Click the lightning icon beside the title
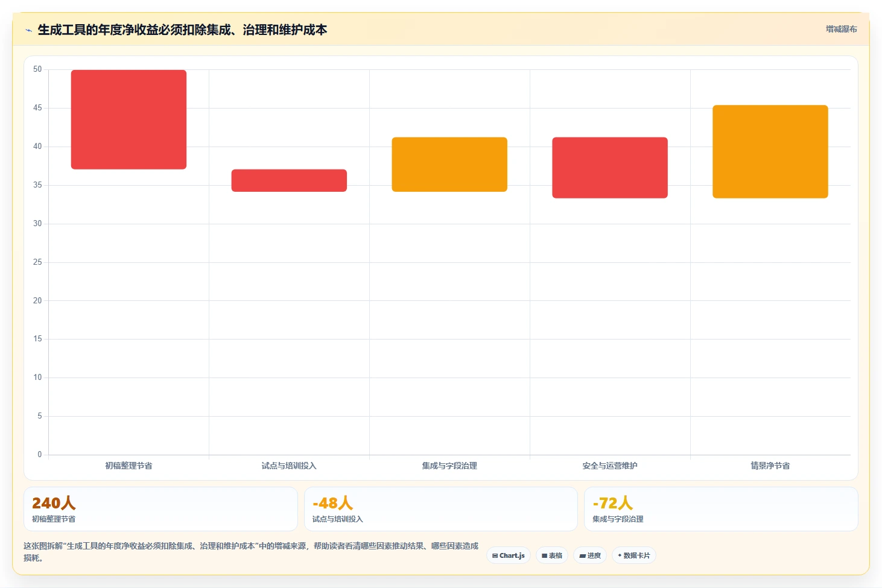Image resolution: width=882 pixels, height=588 pixels. click(x=28, y=30)
